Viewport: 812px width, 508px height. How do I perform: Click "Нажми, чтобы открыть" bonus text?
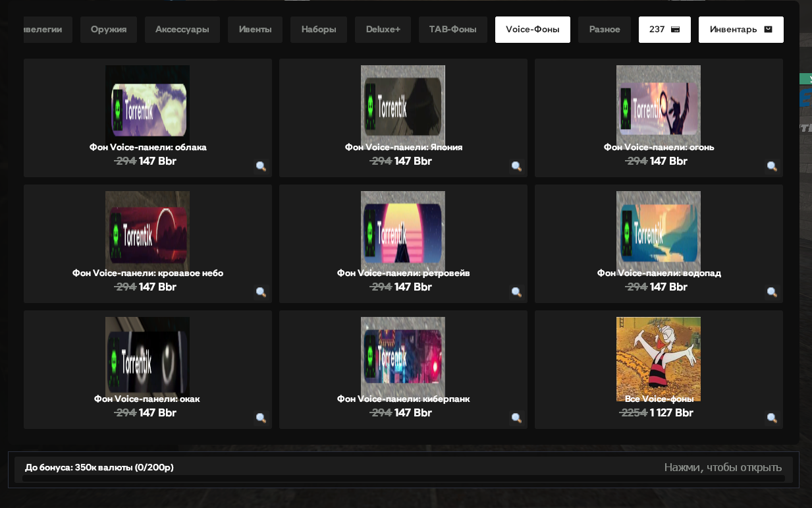click(x=723, y=468)
